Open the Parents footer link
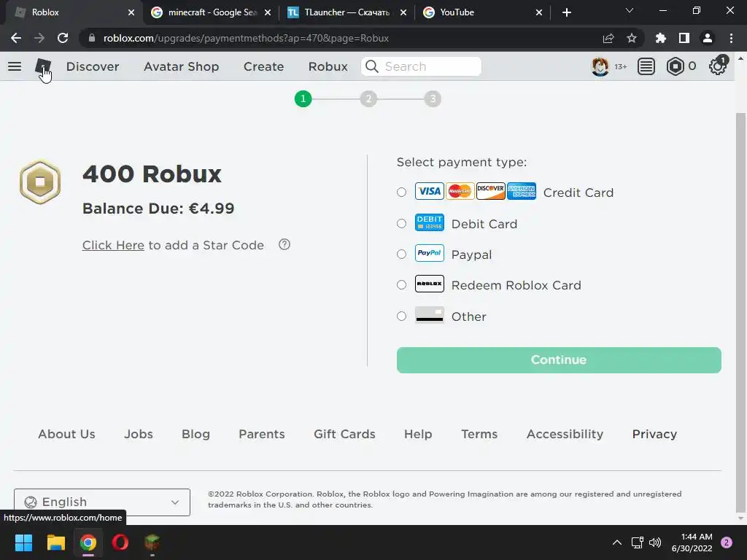Viewport: 747px width, 560px height. 262,435
